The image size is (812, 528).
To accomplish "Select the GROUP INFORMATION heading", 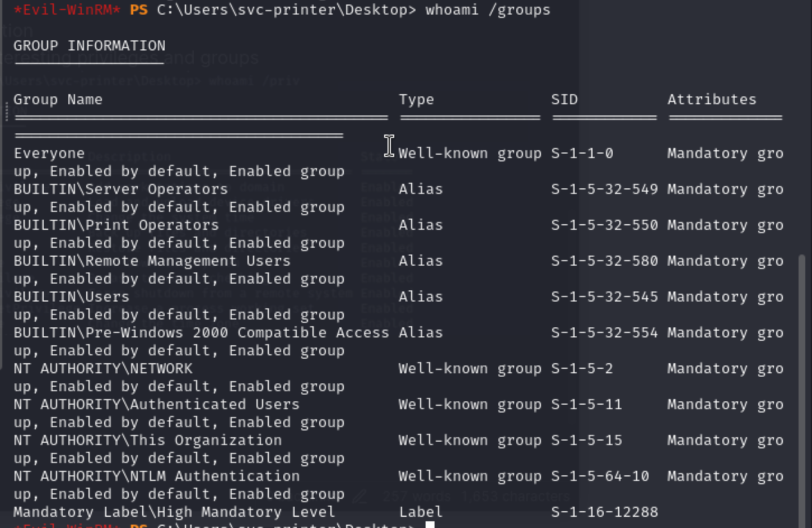I will point(89,45).
